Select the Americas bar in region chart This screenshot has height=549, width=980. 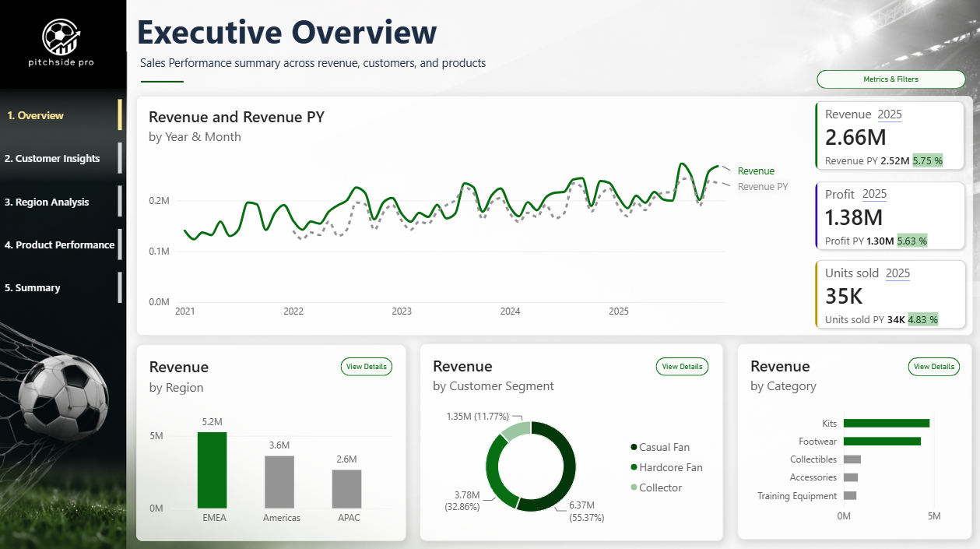point(279,482)
